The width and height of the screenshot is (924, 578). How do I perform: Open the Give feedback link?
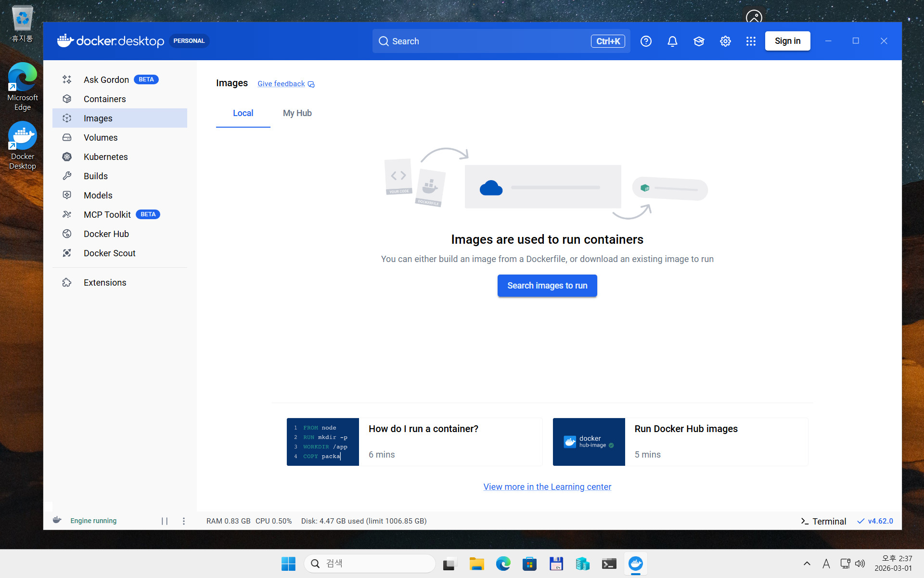click(281, 84)
